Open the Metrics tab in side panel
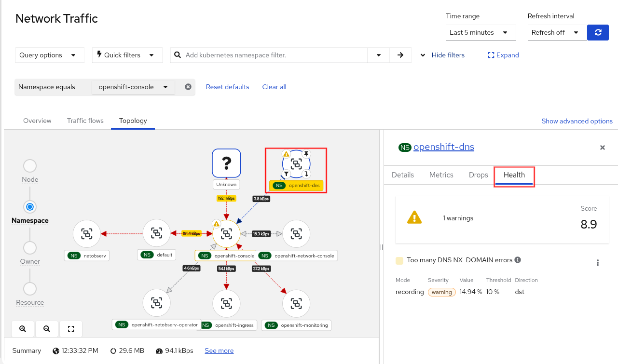Image resolution: width=618 pixels, height=364 pixels. point(441,175)
